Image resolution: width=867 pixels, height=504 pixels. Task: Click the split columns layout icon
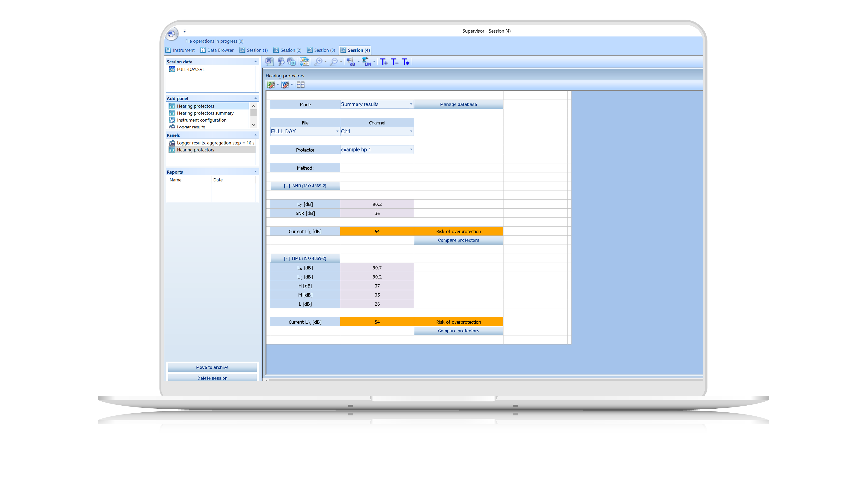(x=300, y=85)
